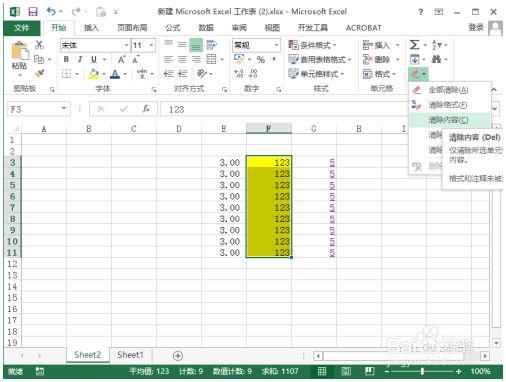Viewport: 506px width, 382px height.
Task: Click the Save icon in quick access toolbar
Action: tap(33, 12)
